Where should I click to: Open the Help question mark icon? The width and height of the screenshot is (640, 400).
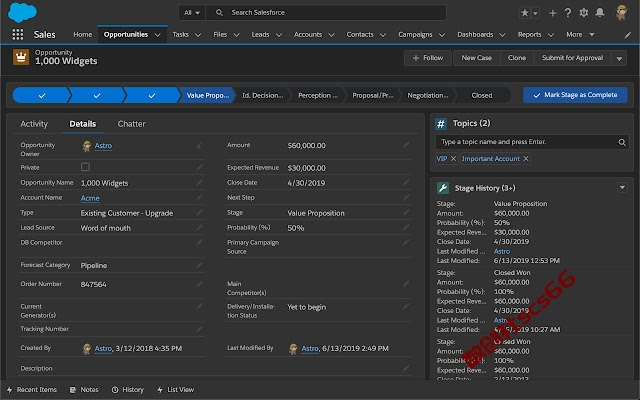tap(568, 13)
